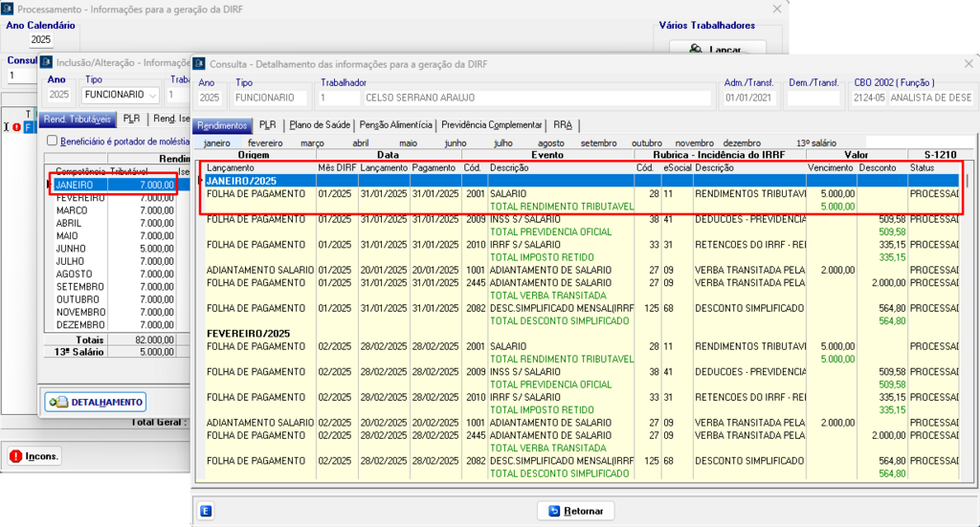Jump to the 13º salário section link

pyautogui.click(x=816, y=143)
